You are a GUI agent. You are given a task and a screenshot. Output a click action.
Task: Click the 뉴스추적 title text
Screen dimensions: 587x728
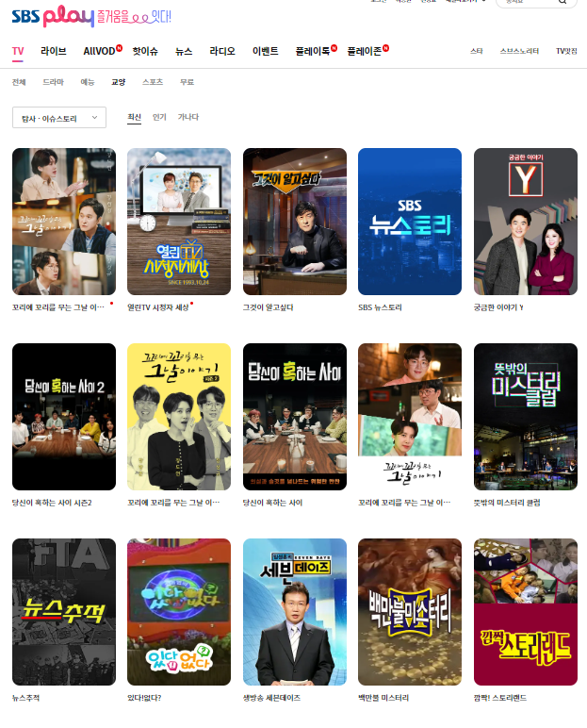tap(26, 698)
